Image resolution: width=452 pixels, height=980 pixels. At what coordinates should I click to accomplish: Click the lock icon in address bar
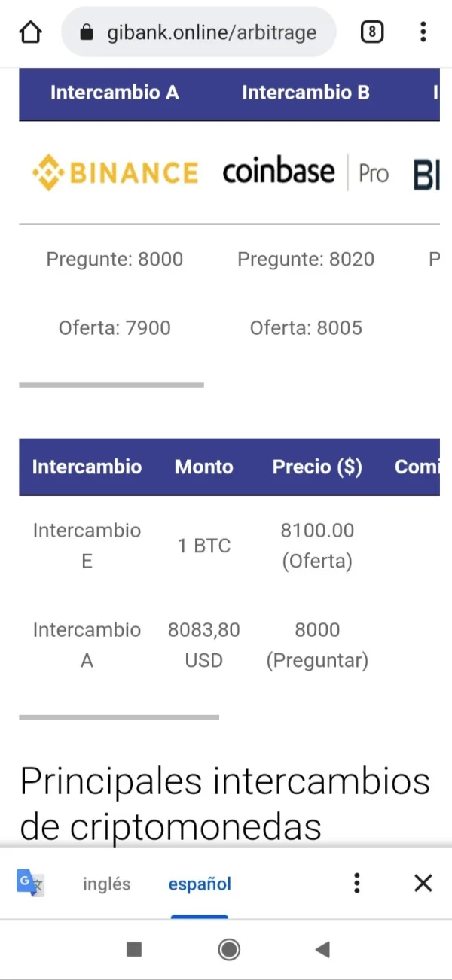[87, 32]
